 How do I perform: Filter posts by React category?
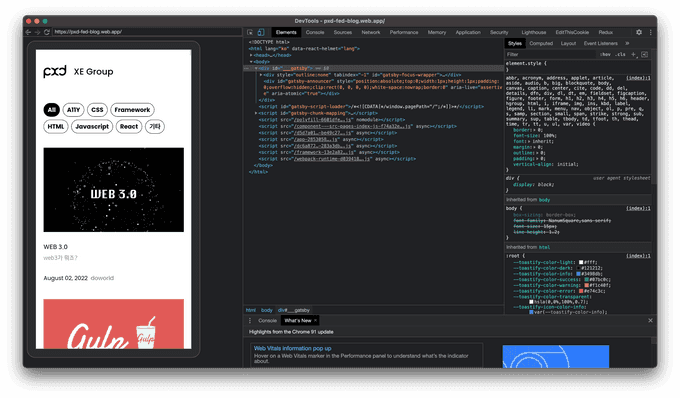point(129,127)
